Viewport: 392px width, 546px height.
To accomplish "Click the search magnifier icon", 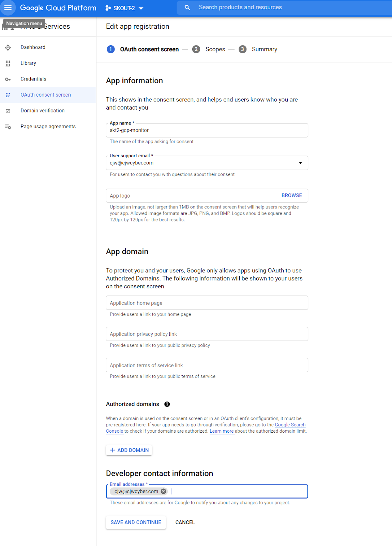I will coord(187,8).
